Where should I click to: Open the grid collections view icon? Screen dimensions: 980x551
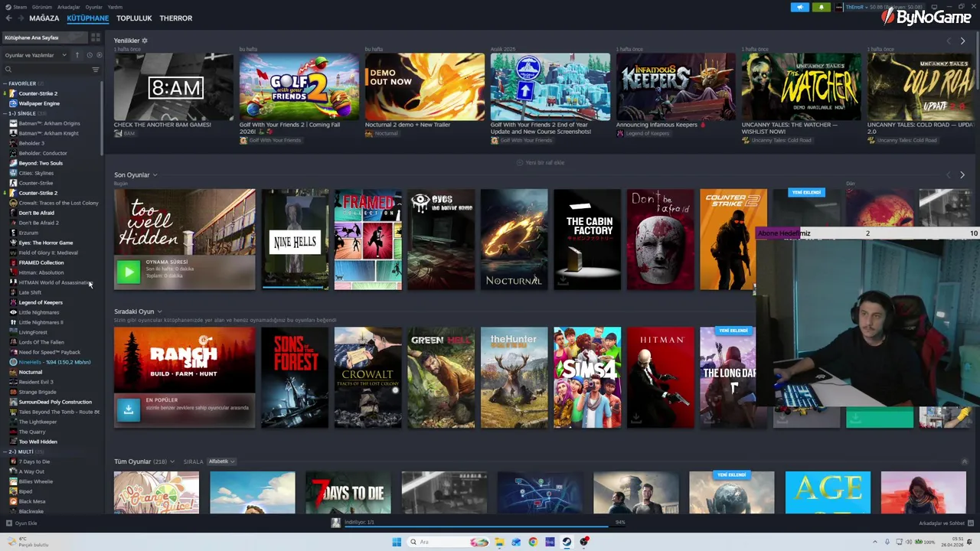(96, 37)
